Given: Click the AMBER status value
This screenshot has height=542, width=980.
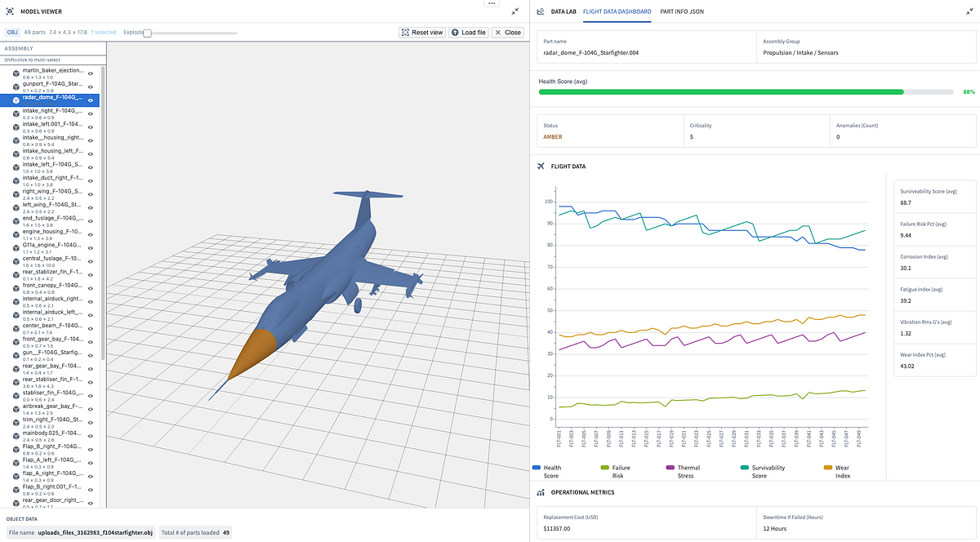Looking at the screenshot, I should tap(553, 137).
